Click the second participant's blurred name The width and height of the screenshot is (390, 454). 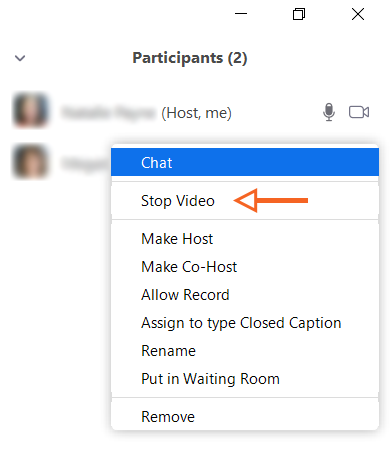[x=85, y=164]
